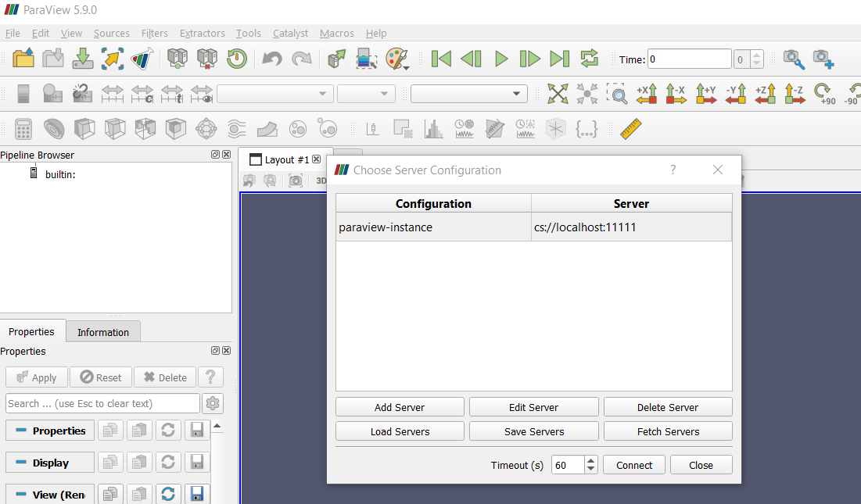Open the Catalyst menu

(x=290, y=34)
